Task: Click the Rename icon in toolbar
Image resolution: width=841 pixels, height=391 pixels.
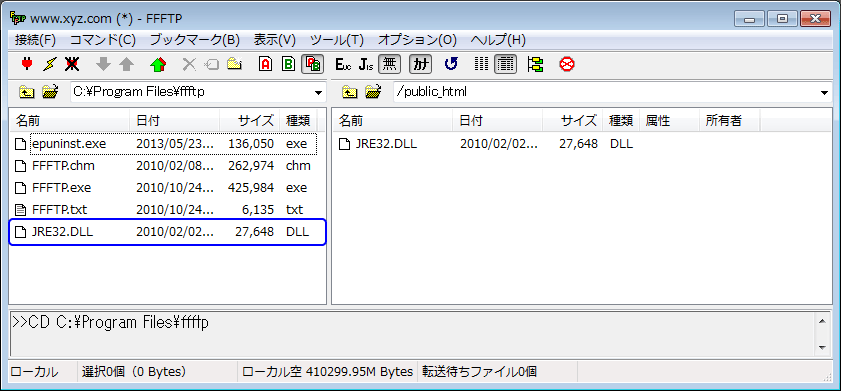Action: tap(211, 65)
